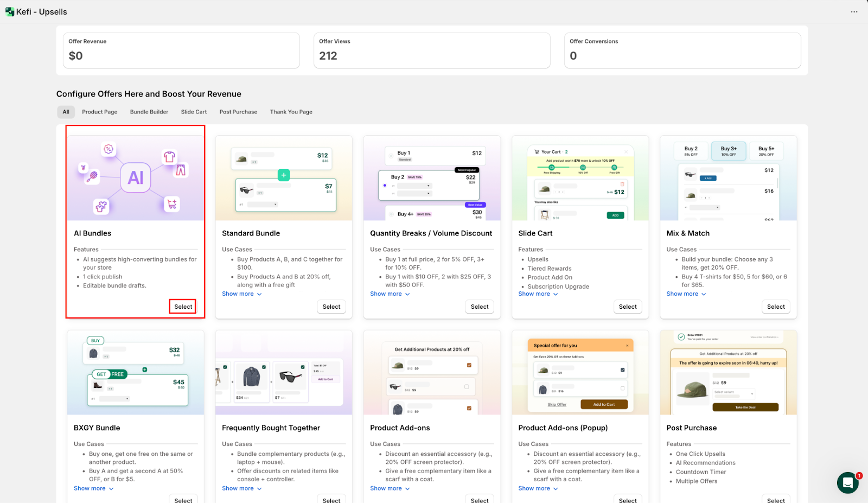
Task: Expand Show more under Slide Cart
Action: click(538, 294)
